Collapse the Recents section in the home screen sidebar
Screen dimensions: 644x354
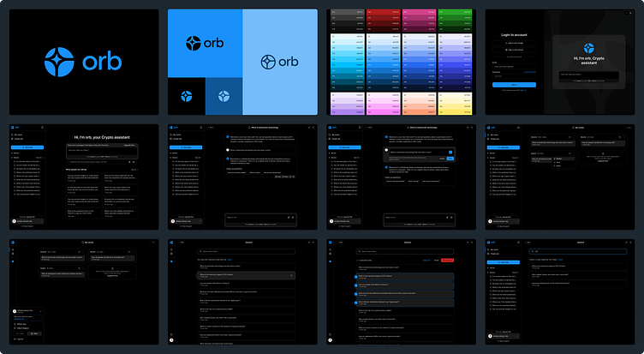point(12,158)
